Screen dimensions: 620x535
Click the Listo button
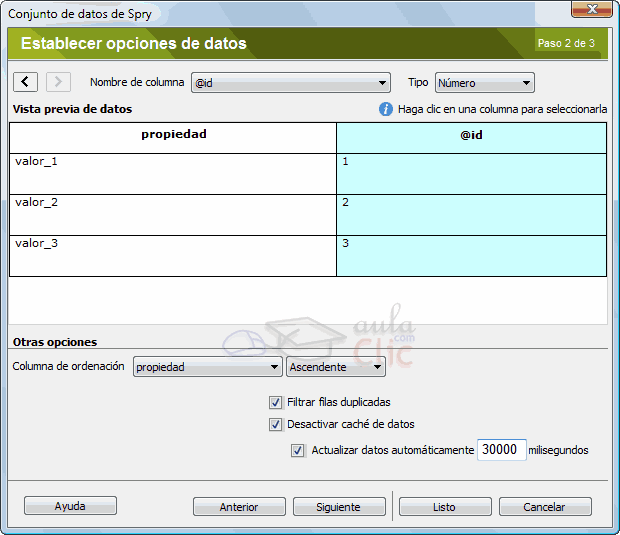click(444, 507)
